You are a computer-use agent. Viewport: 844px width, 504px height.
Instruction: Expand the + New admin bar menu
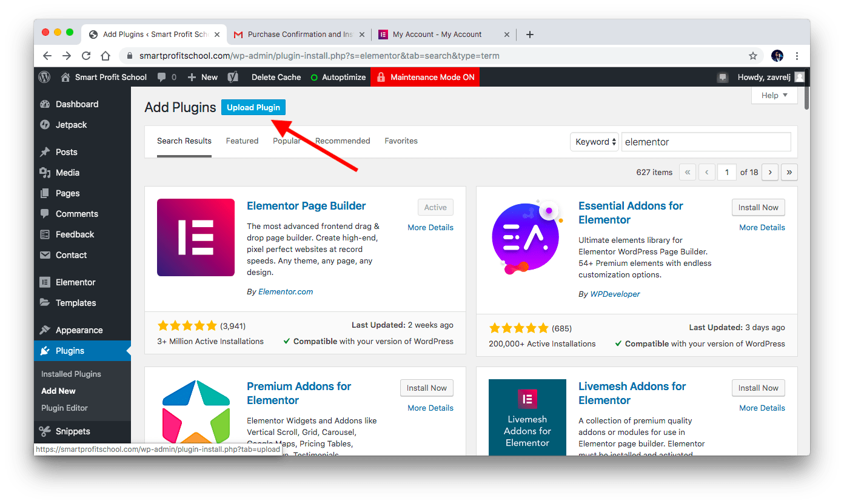[202, 77]
